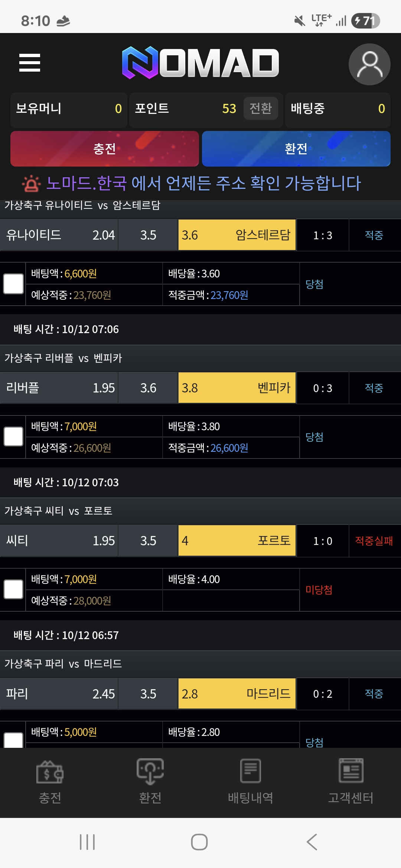Viewport: 401px width, 868px height.
Task: Select the highlighted 암스테르담 3.6 odds cell
Action: pos(237,235)
